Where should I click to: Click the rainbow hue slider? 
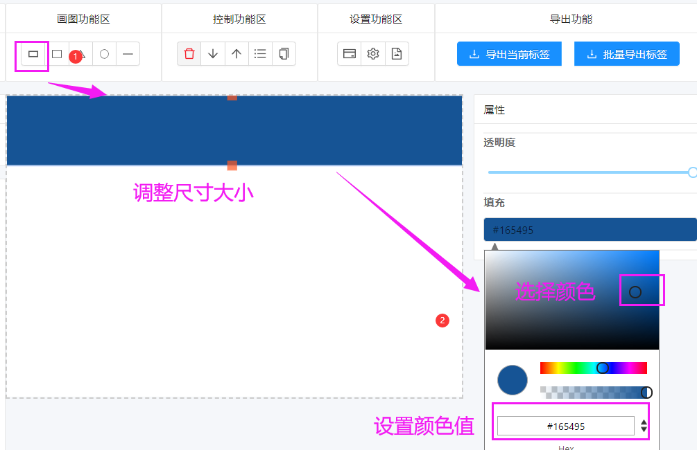tap(593, 368)
